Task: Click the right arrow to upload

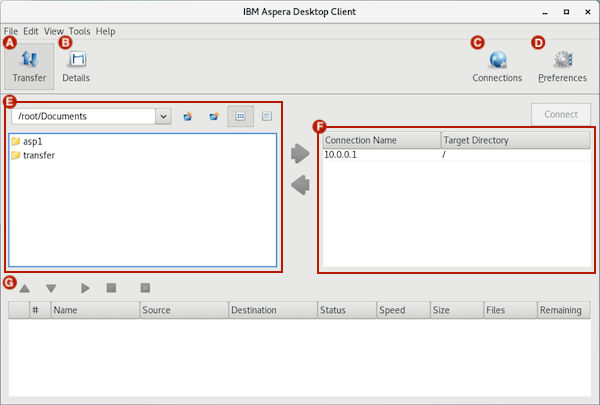Action: [x=300, y=154]
